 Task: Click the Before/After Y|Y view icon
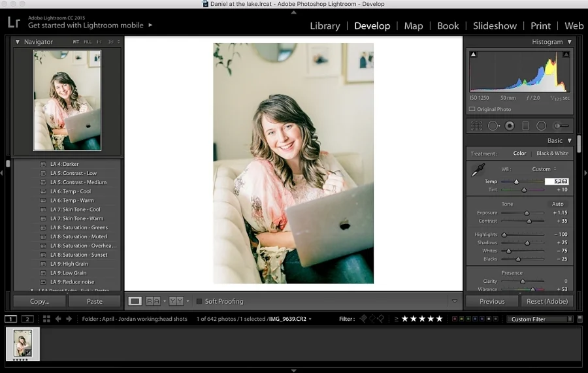tap(176, 301)
